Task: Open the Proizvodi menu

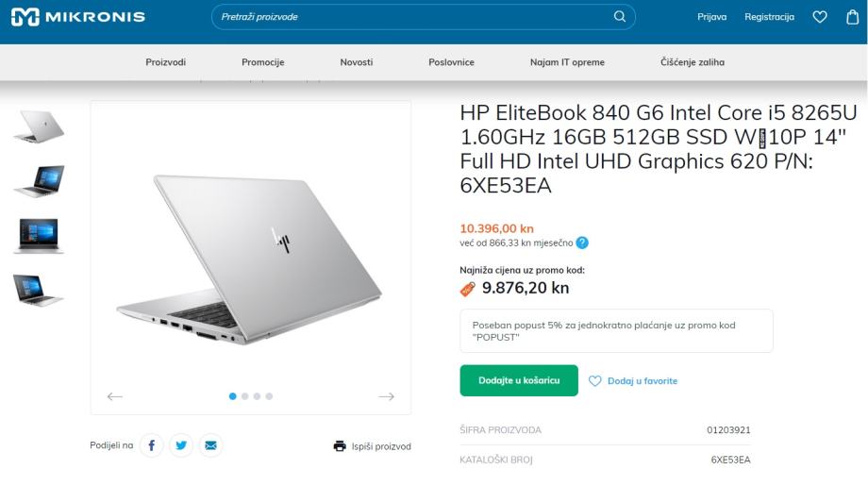Action: click(165, 62)
